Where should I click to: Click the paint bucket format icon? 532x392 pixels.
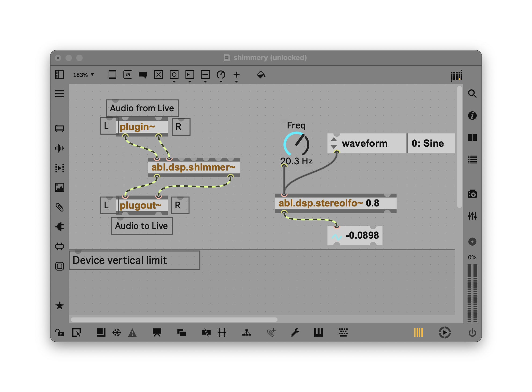(261, 75)
